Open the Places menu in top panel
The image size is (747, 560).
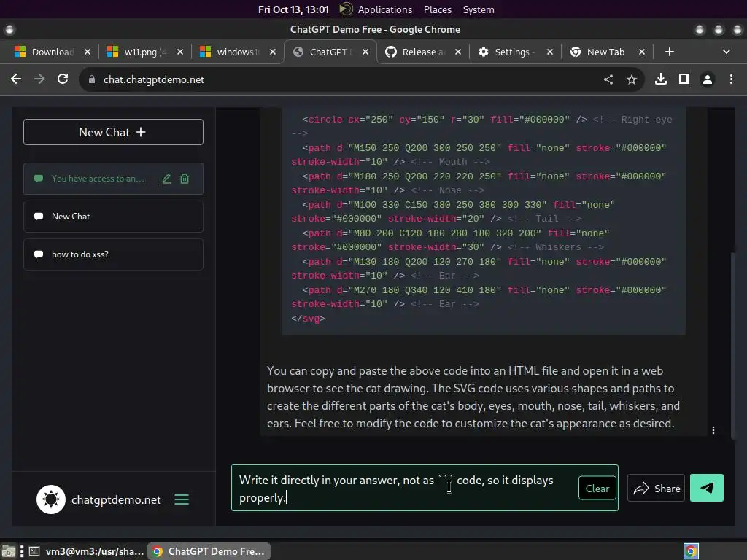[438, 9]
